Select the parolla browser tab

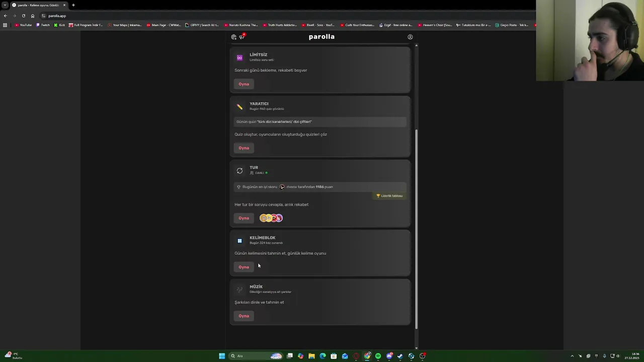(x=38, y=5)
